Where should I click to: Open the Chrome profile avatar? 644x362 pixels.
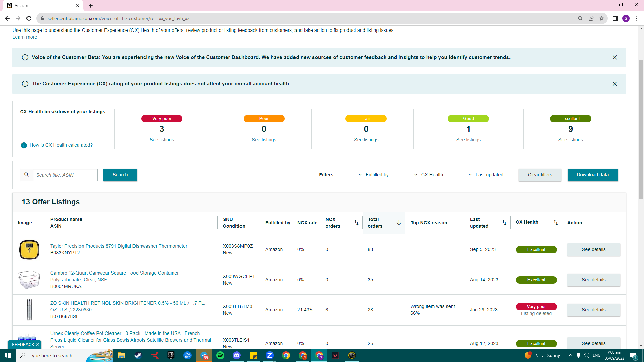coord(626,18)
